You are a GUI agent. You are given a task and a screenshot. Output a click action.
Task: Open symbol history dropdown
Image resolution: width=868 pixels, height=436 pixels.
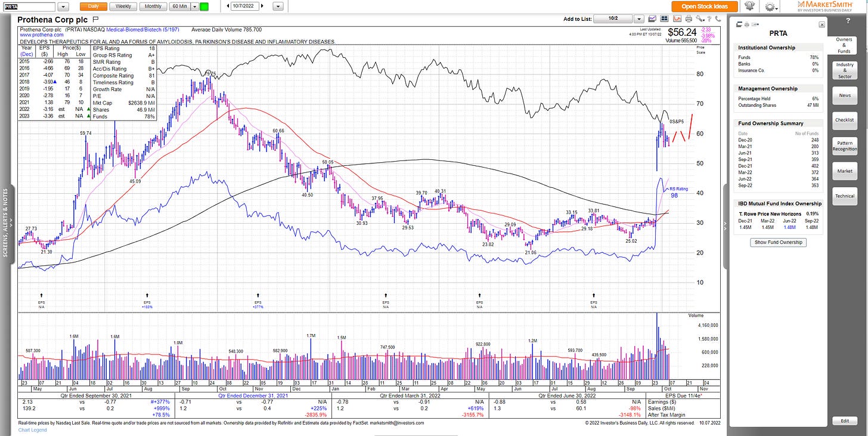64,7
